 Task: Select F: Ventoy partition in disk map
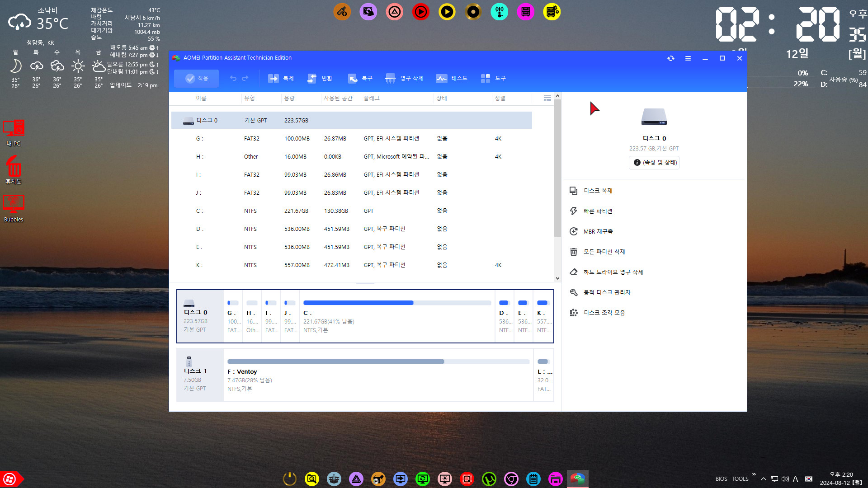coord(378,375)
